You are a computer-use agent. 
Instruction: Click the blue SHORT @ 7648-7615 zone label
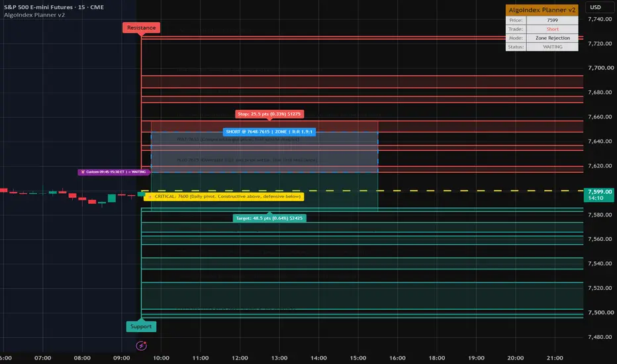[269, 132]
